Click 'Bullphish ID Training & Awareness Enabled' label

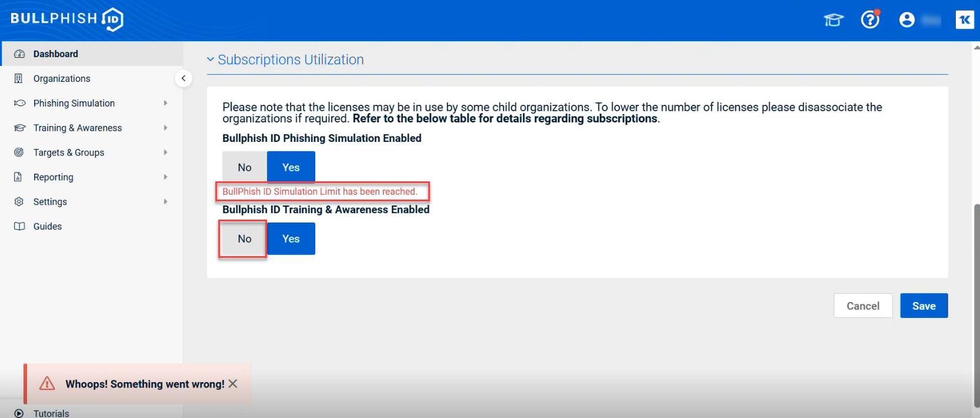(326, 210)
